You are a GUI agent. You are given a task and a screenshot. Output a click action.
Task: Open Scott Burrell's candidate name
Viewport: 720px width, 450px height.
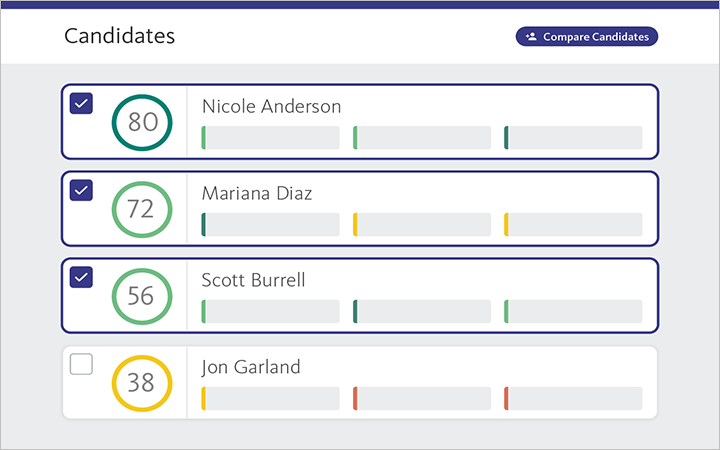point(253,280)
